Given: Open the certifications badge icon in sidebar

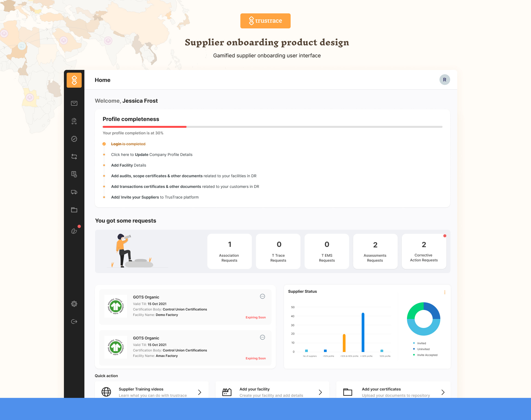Looking at the screenshot, I should tap(74, 139).
